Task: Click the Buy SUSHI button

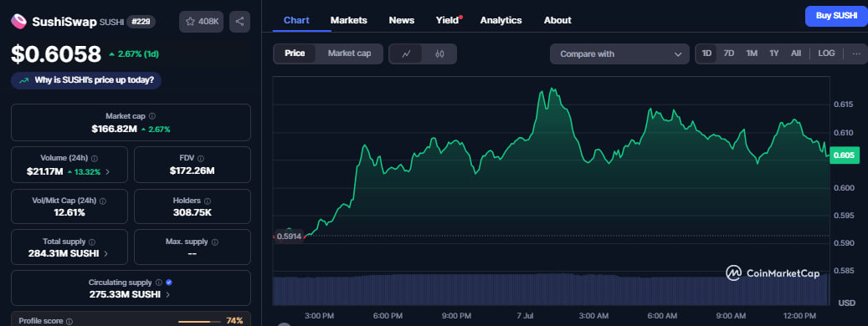Action: [836, 16]
